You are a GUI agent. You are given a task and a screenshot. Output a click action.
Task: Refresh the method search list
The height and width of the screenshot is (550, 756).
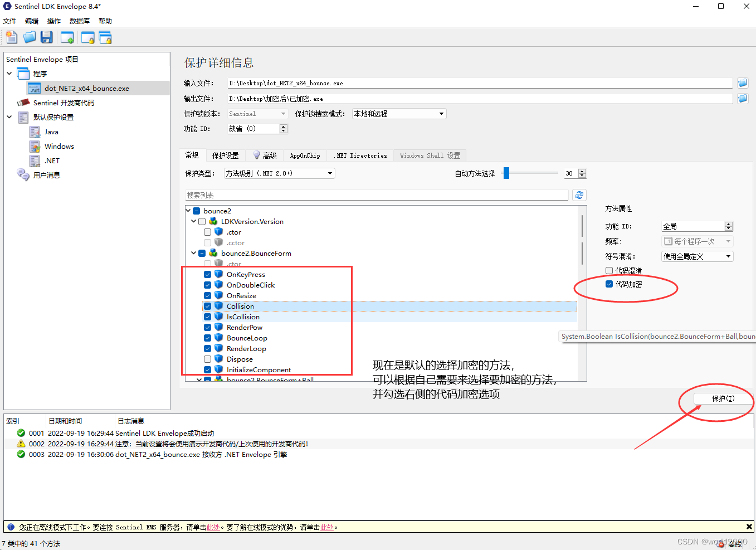coord(579,195)
